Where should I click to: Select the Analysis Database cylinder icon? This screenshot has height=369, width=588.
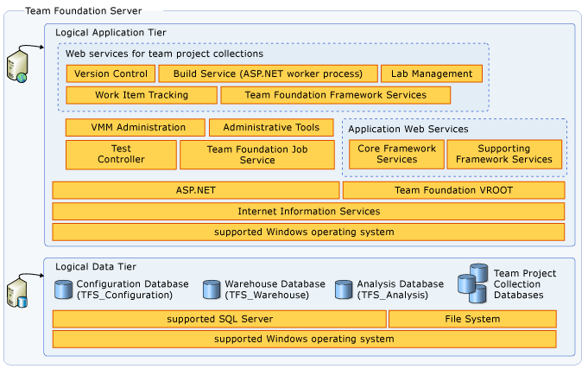pos(344,289)
